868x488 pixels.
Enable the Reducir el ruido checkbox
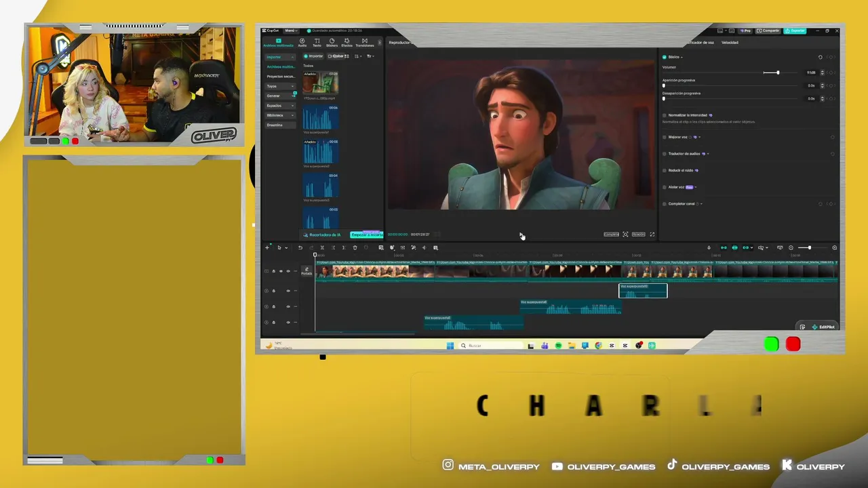(x=664, y=170)
